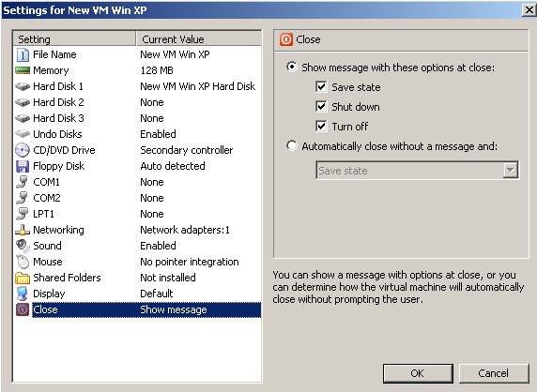This screenshot has height=392, width=537.
Task: Click the Floppy Disk icon
Action: (23, 166)
